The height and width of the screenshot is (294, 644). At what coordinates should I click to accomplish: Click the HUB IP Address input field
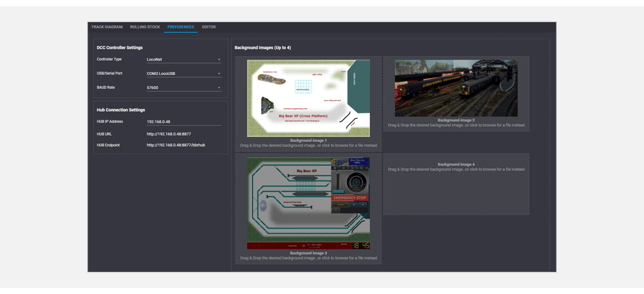(183, 122)
